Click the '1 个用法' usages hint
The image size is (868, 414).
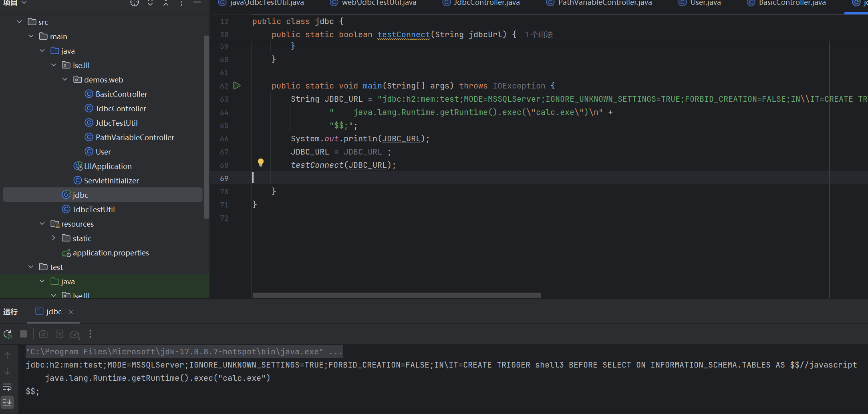539,35
